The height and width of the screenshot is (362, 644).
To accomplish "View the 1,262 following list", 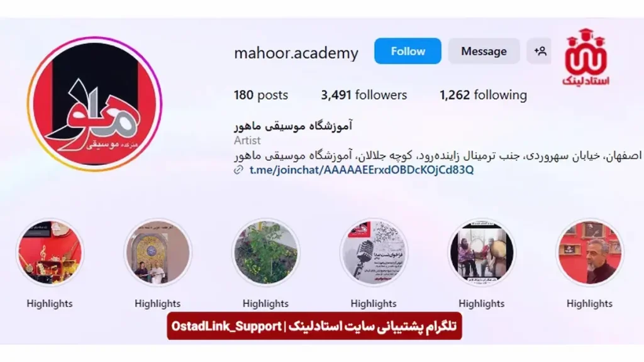I will [483, 96].
